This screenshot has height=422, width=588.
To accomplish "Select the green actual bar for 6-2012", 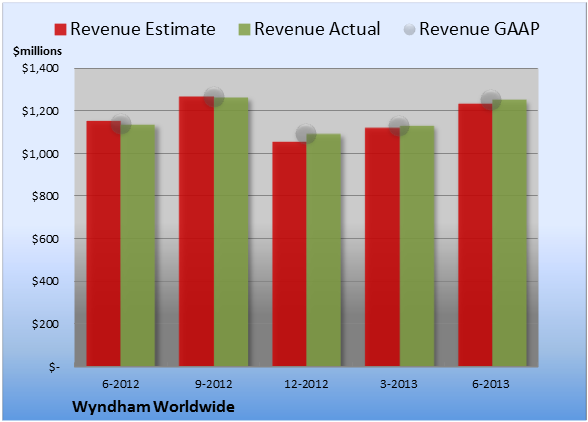I will (x=138, y=246).
